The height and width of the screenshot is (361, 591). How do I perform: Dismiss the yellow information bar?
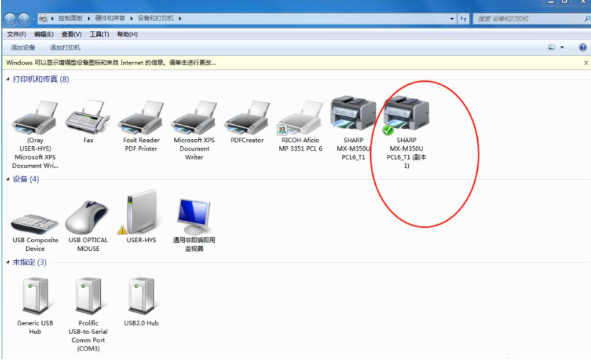point(586,63)
